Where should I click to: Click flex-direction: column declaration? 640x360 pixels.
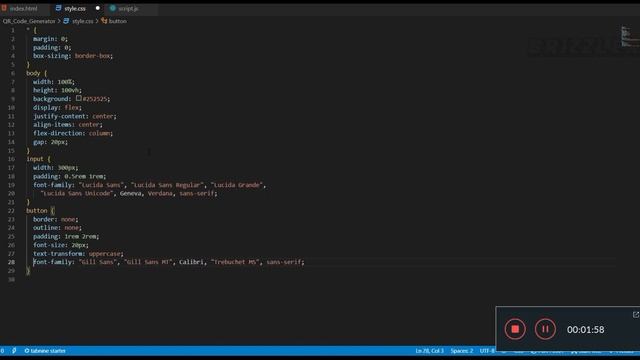[x=73, y=133]
